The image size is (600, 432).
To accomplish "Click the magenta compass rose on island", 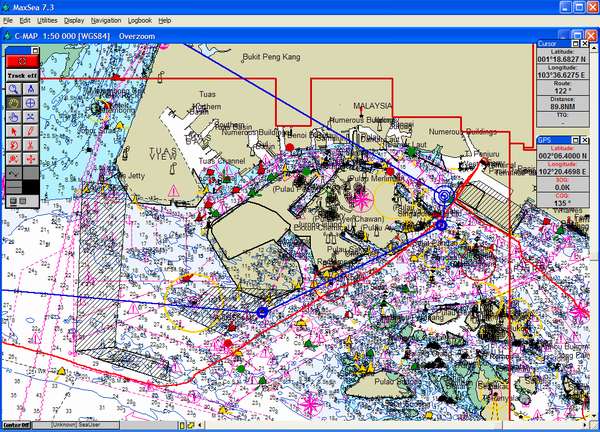I will pyautogui.click(x=361, y=200).
